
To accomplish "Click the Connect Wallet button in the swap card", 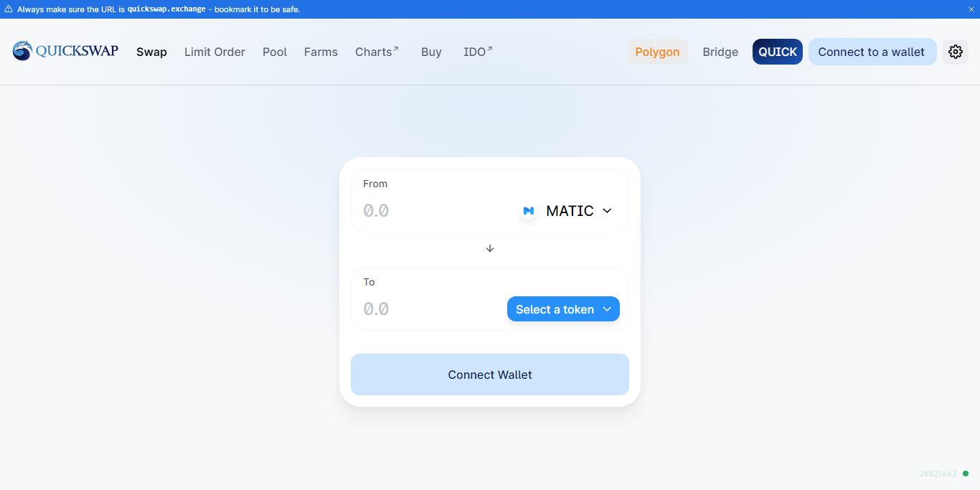I will click(x=490, y=374).
